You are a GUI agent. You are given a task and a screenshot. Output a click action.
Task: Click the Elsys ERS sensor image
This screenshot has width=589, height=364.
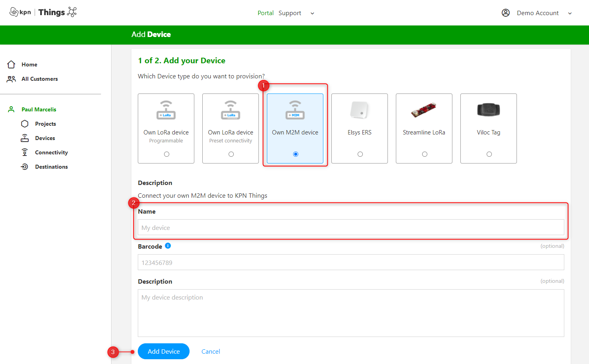(x=360, y=110)
